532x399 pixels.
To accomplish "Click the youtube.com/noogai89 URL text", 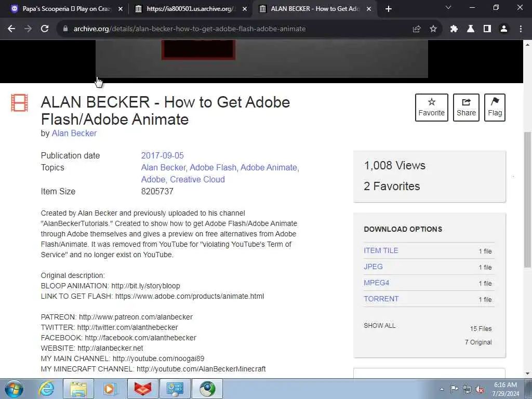I will click(158, 358).
